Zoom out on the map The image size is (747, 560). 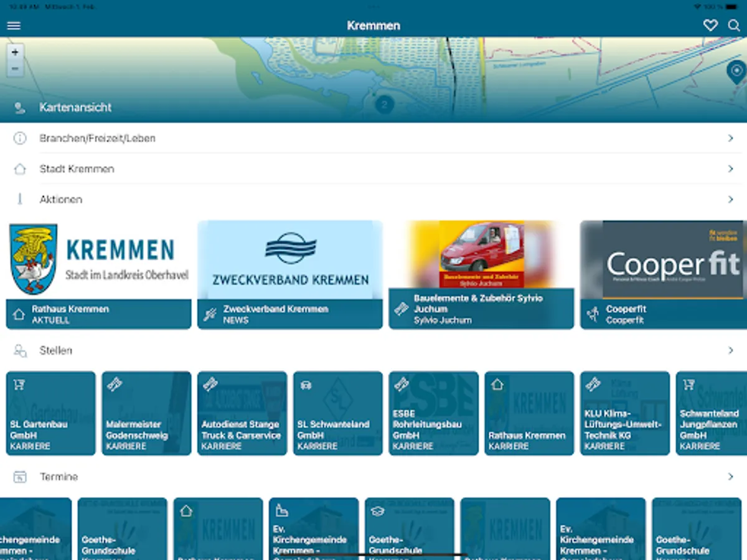(15, 68)
